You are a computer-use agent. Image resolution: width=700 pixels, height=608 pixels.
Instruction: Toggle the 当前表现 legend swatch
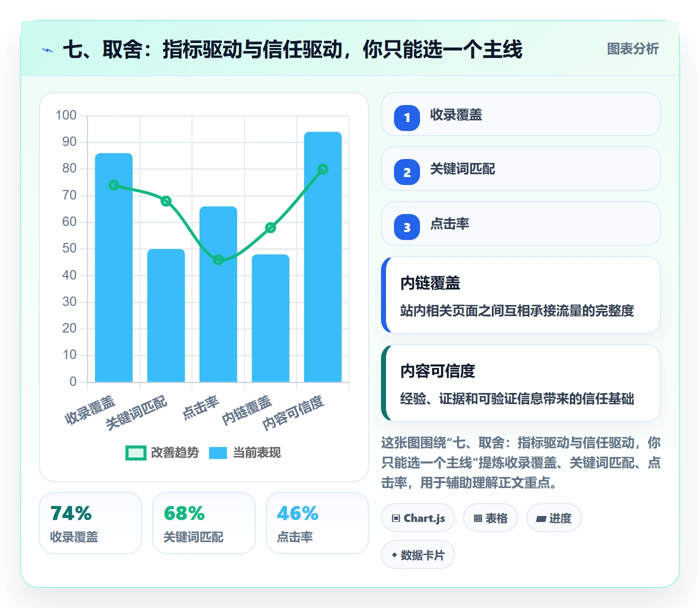tap(217, 453)
